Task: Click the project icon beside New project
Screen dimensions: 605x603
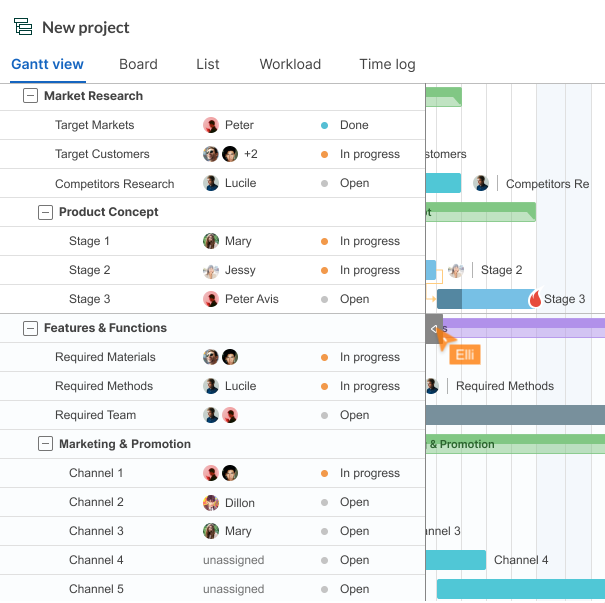Action: click(22, 27)
